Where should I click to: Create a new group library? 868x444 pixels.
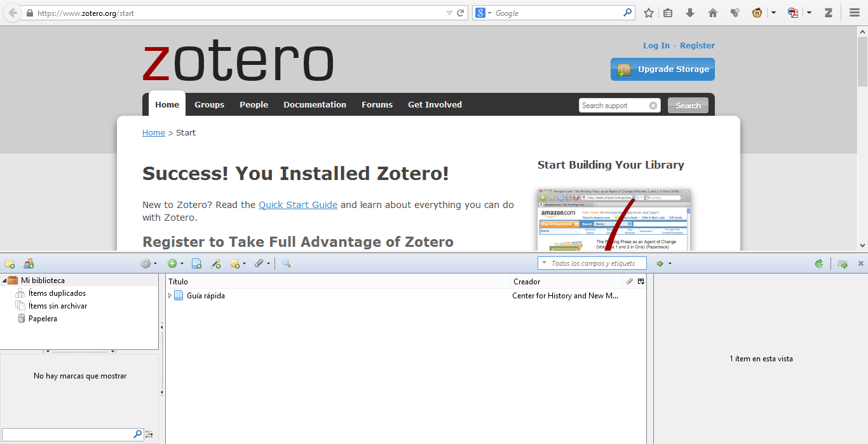pyautogui.click(x=28, y=263)
